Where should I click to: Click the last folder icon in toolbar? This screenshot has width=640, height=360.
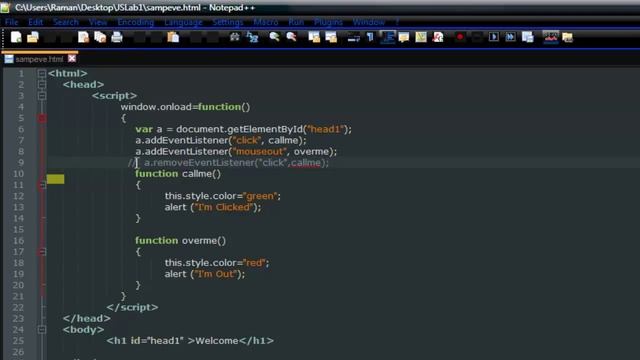[x=567, y=38]
